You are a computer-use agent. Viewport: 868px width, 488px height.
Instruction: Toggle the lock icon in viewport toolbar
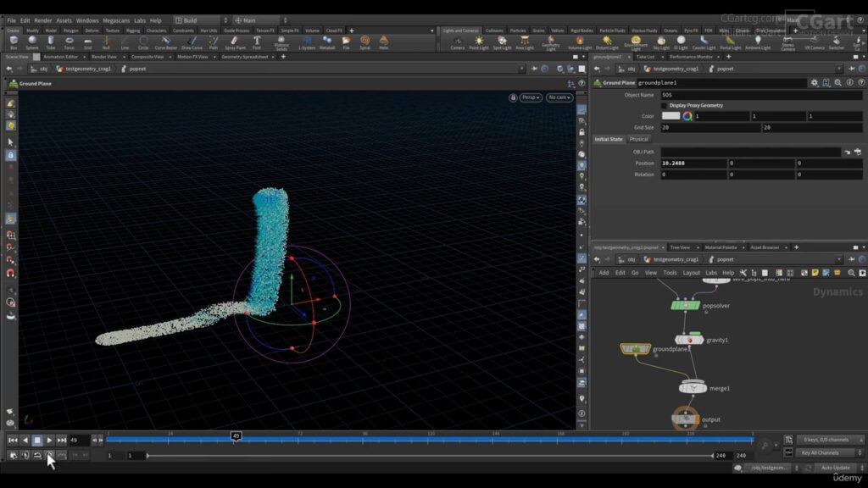tap(513, 97)
